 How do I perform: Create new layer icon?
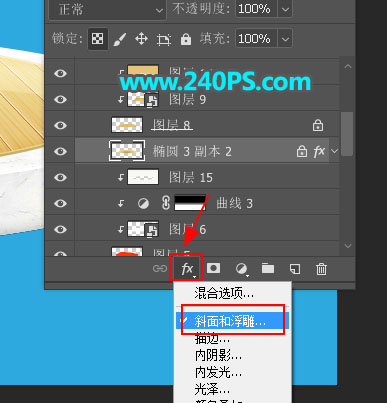click(295, 269)
